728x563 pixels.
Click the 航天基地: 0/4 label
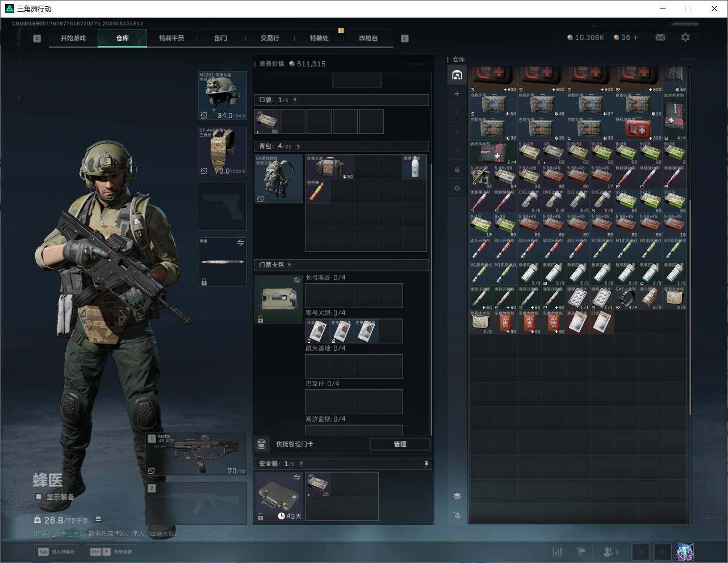(x=325, y=348)
